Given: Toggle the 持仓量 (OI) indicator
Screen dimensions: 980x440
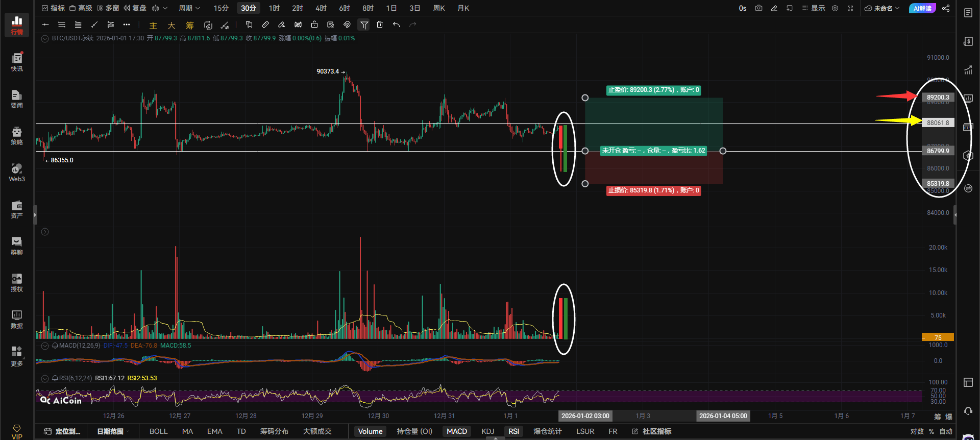Looking at the screenshot, I should (x=414, y=431).
